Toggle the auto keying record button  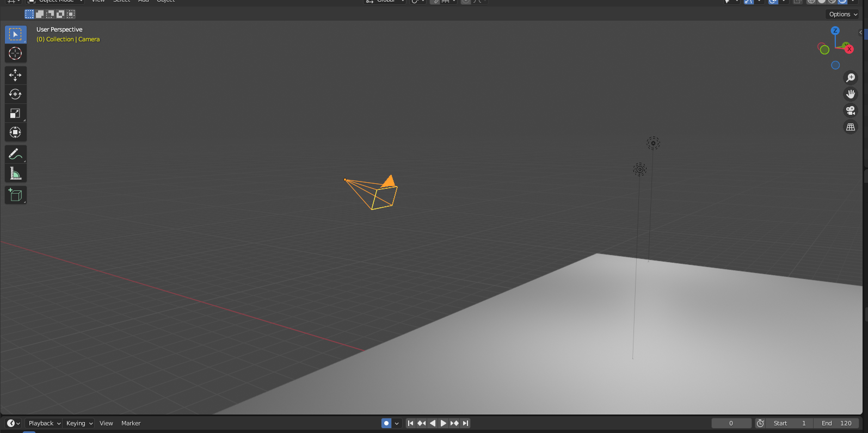tap(386, 423)
